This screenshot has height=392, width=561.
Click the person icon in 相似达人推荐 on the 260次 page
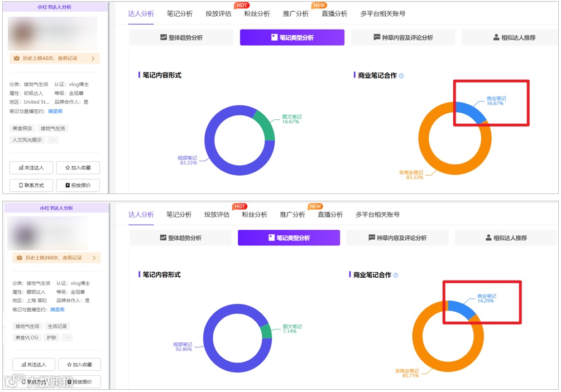tap(488, 238)
